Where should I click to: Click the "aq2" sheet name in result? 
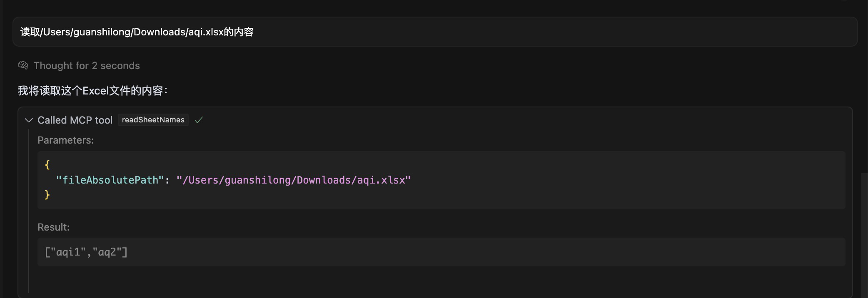point(107,252)
